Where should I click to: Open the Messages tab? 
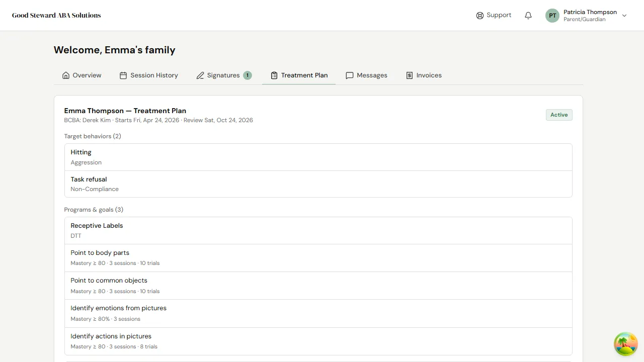click(x=372, y=75)
